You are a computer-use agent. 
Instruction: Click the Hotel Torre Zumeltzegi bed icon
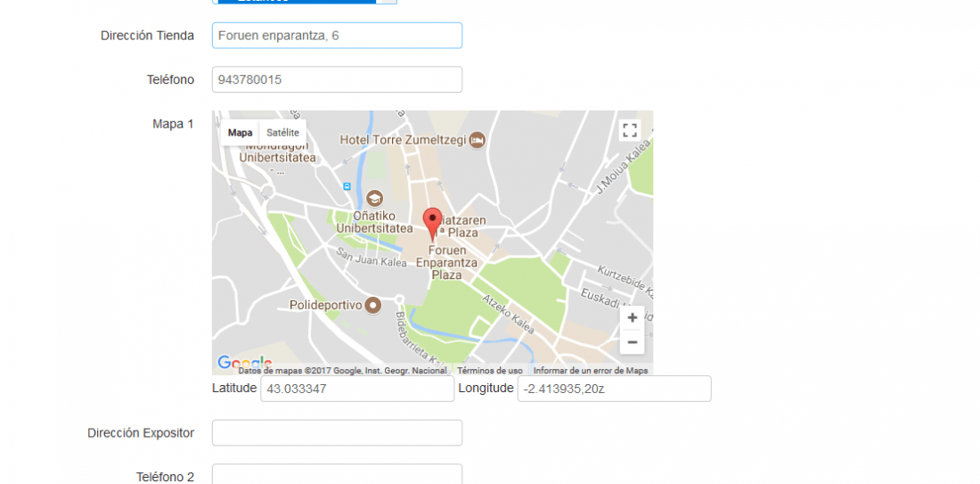(478, 140)
